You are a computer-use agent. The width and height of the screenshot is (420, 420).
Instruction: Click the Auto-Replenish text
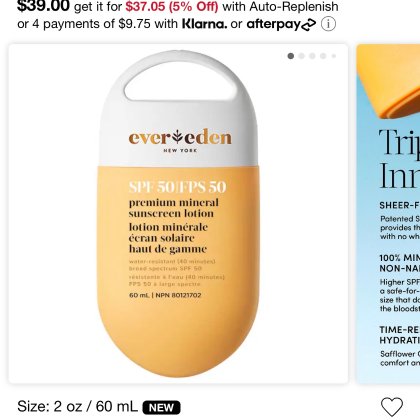point(294,6)
